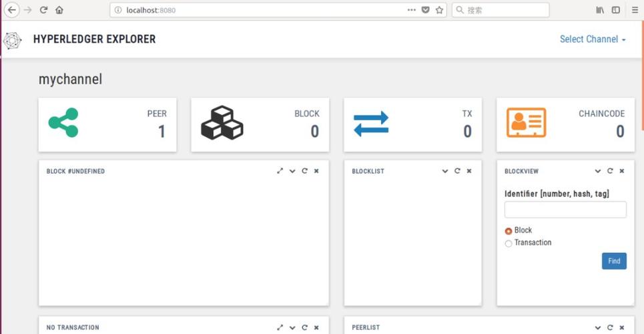Refresh the Block #Undefined panel
This screenshot has width=644, height=334.
tap(304, 171)
